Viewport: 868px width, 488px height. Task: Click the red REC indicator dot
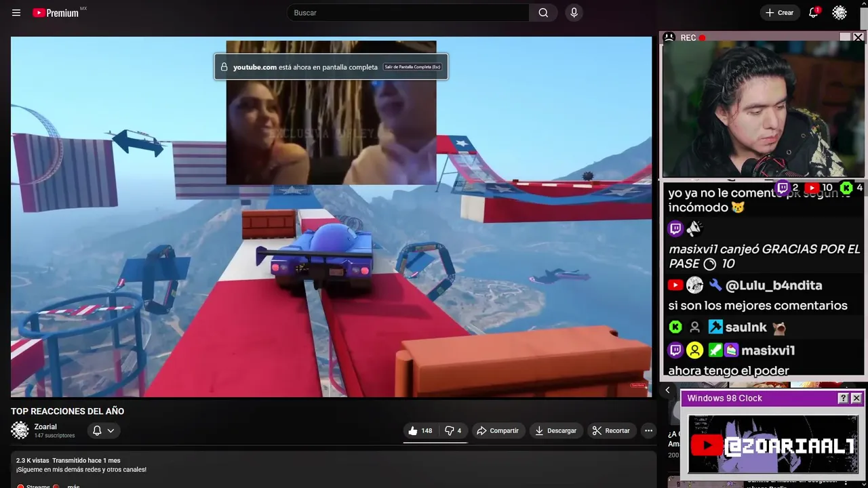(702, 38)
